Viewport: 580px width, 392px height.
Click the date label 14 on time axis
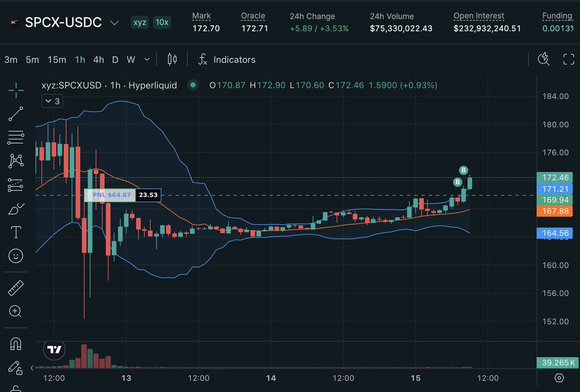(271, 377)
